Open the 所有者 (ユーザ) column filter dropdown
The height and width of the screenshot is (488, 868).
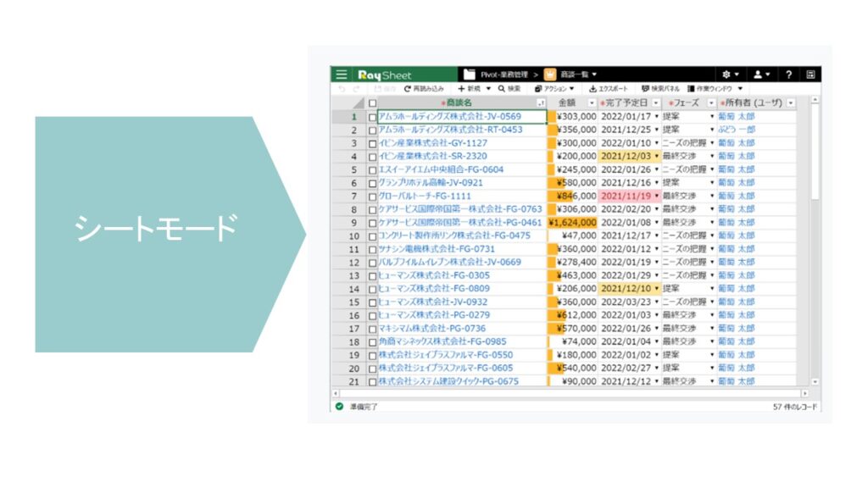coord(791,103)
